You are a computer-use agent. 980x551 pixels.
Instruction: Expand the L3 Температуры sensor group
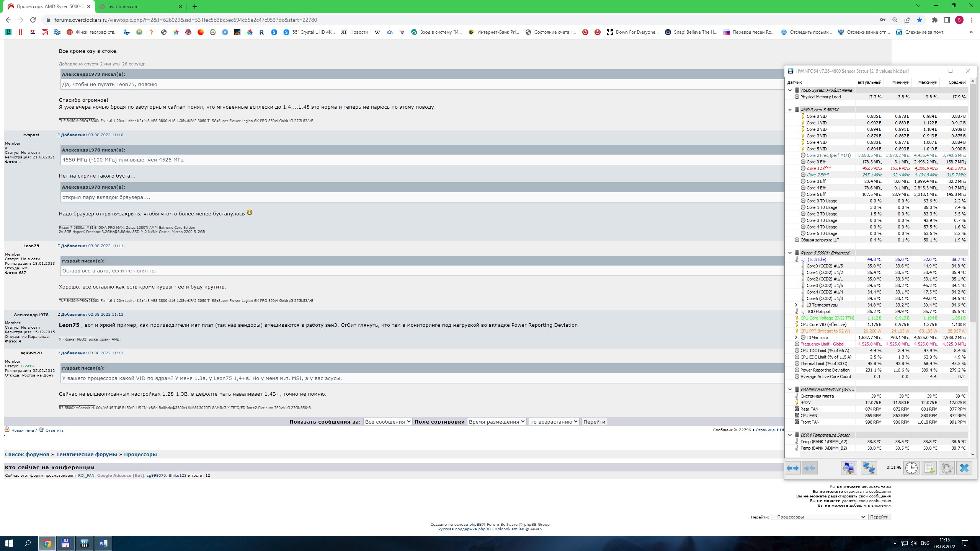coord(796,305)
